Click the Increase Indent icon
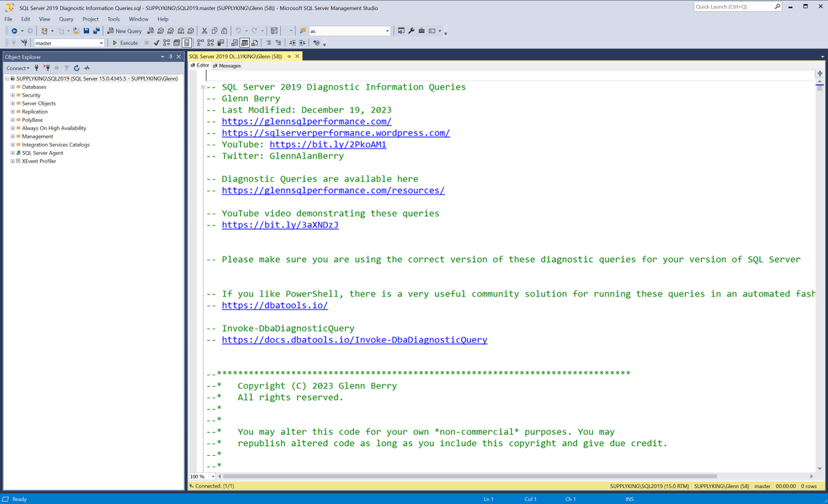 (x=302, y=43)
